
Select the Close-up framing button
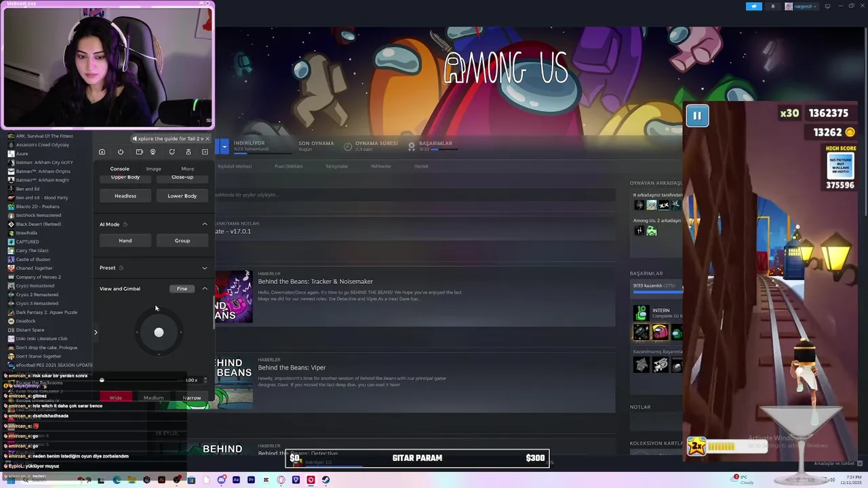[x=182, y=178]
